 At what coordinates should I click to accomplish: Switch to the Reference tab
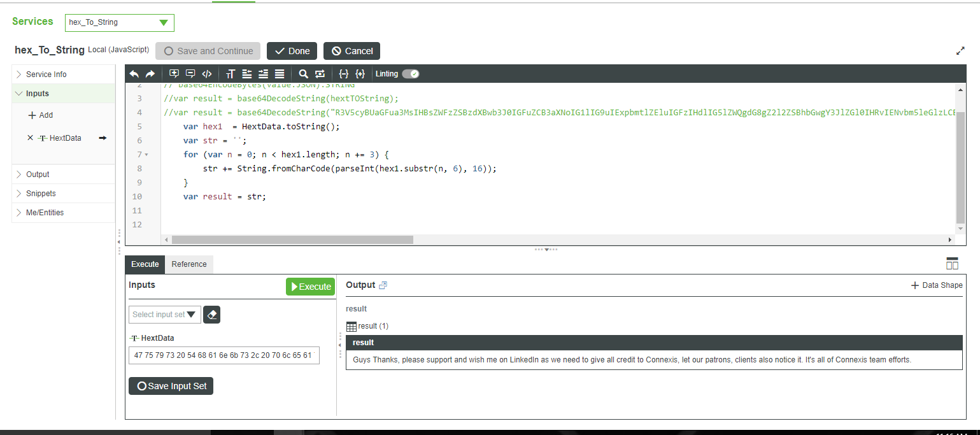click(189, 264)
